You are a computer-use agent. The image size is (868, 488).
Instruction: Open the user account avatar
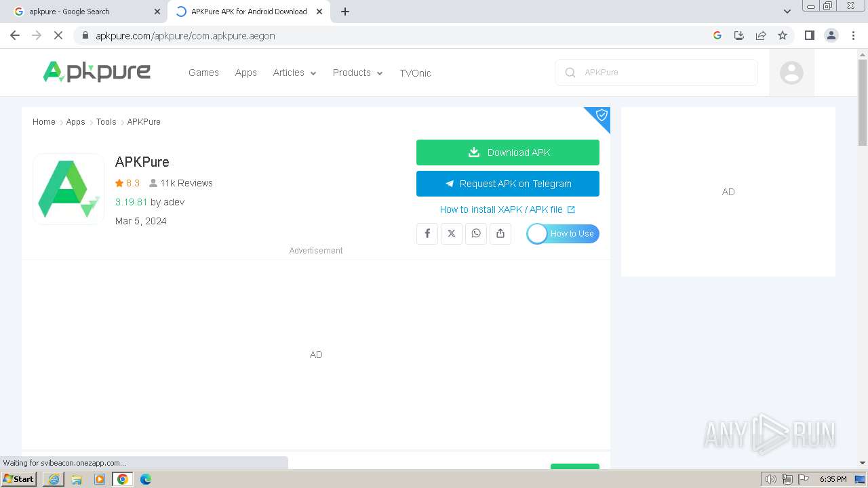pos(791,73)
